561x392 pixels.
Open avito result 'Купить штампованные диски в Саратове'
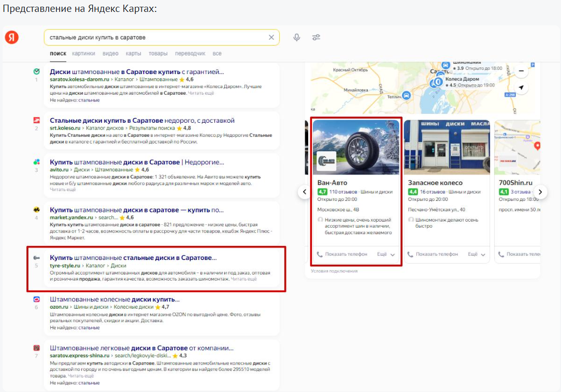(137, 162)
